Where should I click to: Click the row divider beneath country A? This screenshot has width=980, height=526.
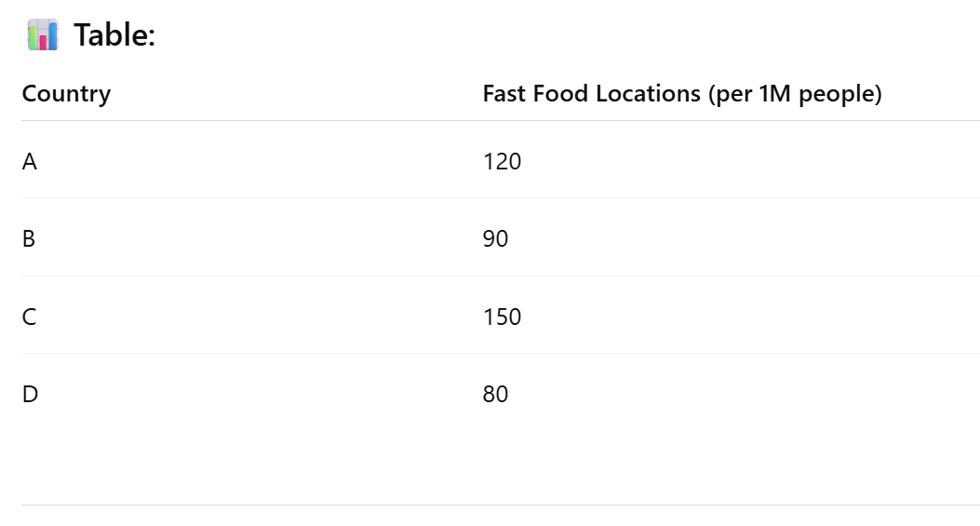(501, 197)
